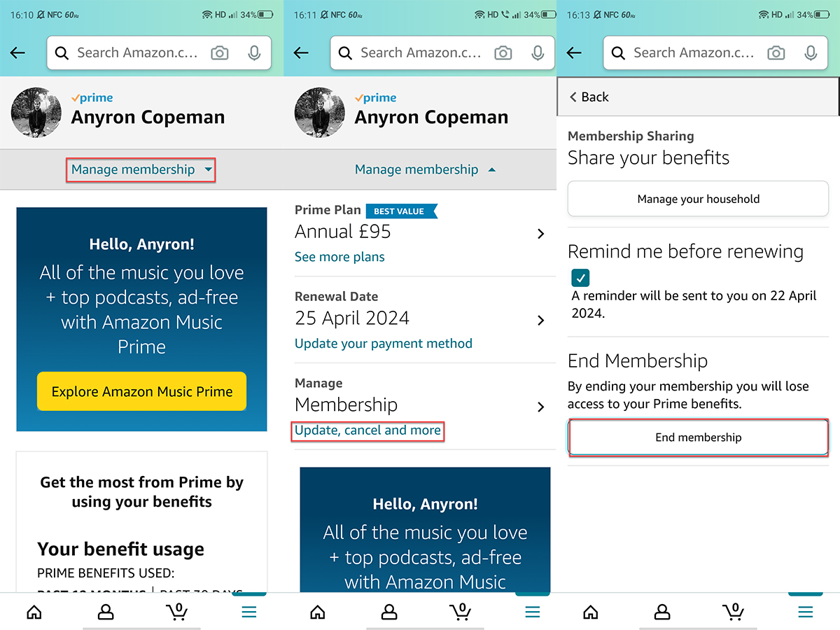Tap the back arrow in the 16:11 screenshot
The image size is (840, 630).
click(301, 52)
